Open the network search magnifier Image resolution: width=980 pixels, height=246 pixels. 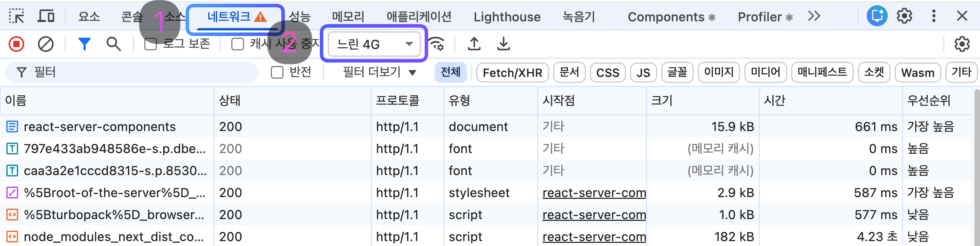point(113,44)
